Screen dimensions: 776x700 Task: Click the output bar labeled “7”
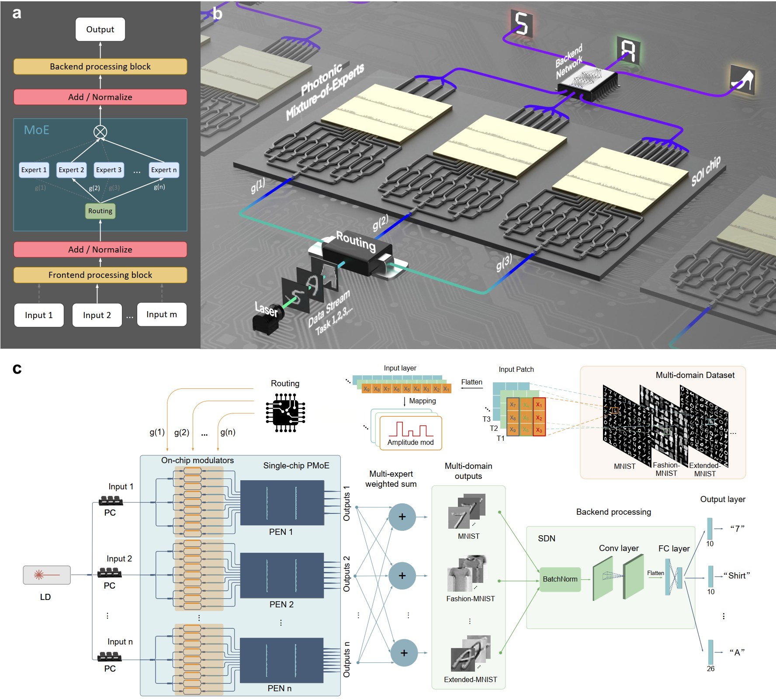(x=710, y=529)
